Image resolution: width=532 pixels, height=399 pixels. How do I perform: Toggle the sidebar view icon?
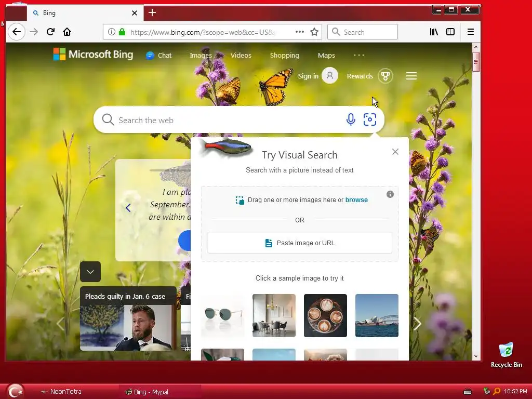(x=450, y=32)
